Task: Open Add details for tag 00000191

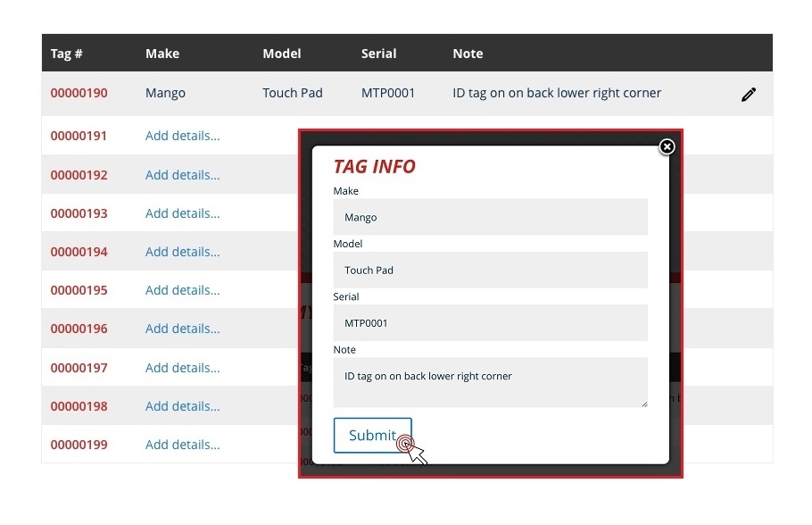Action: (x=182, y=137)
